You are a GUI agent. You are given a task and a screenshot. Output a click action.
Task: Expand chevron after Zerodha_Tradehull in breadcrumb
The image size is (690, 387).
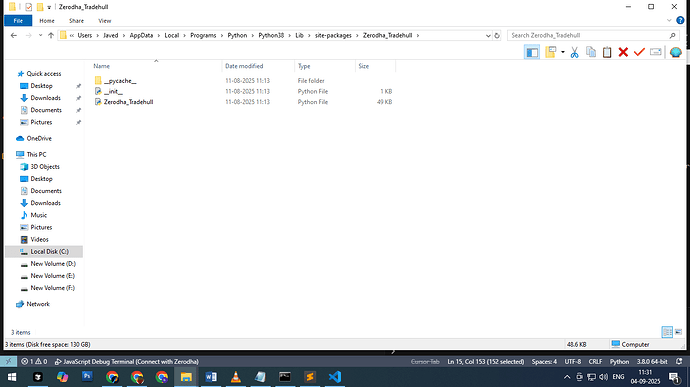[418, 35]
